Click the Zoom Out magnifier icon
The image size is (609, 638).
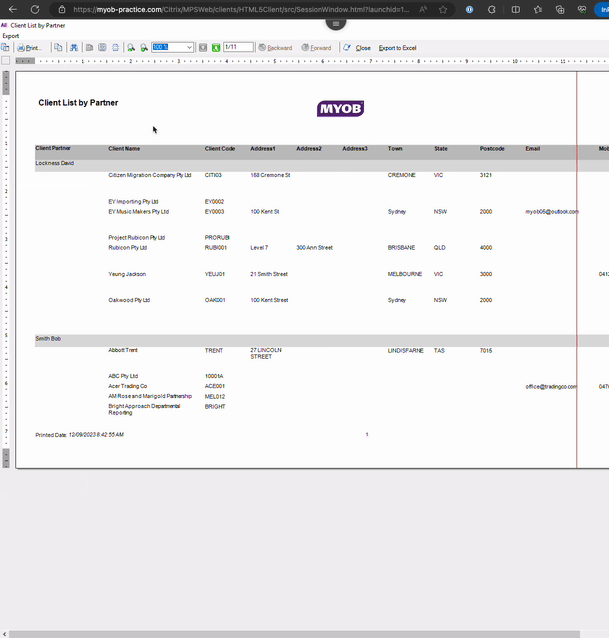tap(144, 47)
